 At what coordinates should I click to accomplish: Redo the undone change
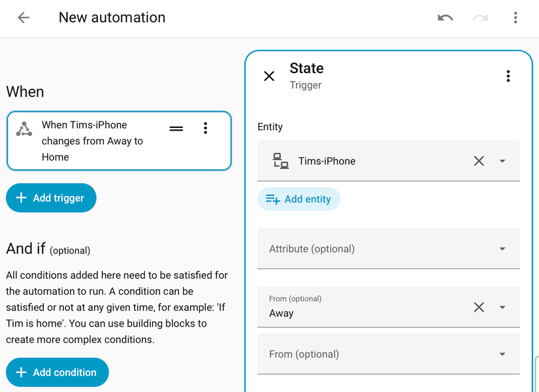click(x=480, y=18)
